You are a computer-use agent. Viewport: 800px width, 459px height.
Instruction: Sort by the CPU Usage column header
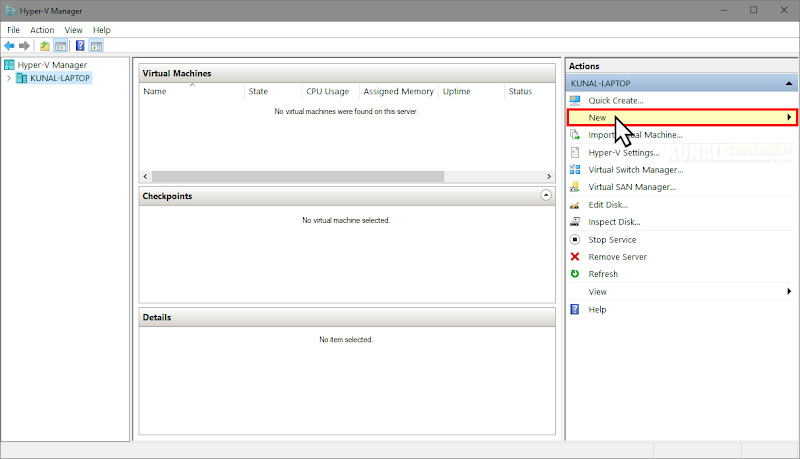[x=331, y=91]
